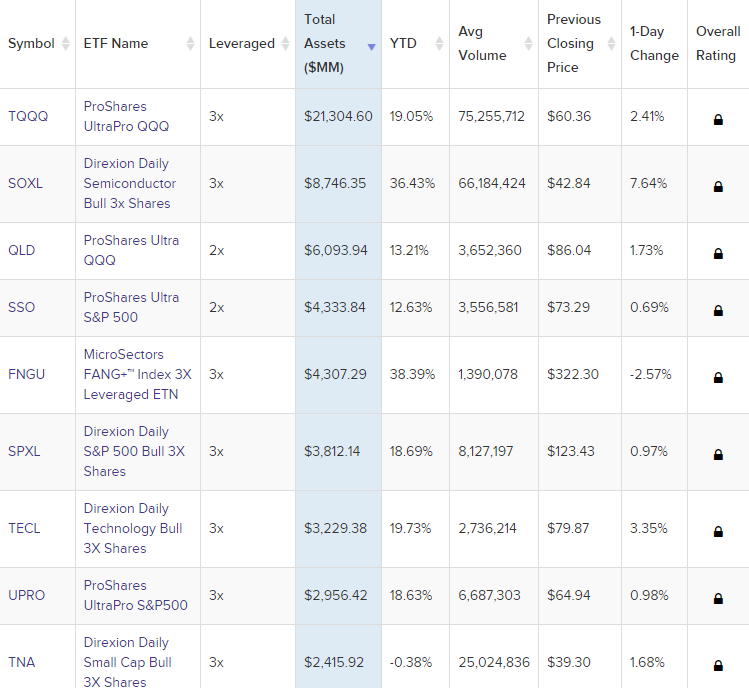
Task: Click the YTD header label
Action: pyautogui.click(x=403, y=43)
